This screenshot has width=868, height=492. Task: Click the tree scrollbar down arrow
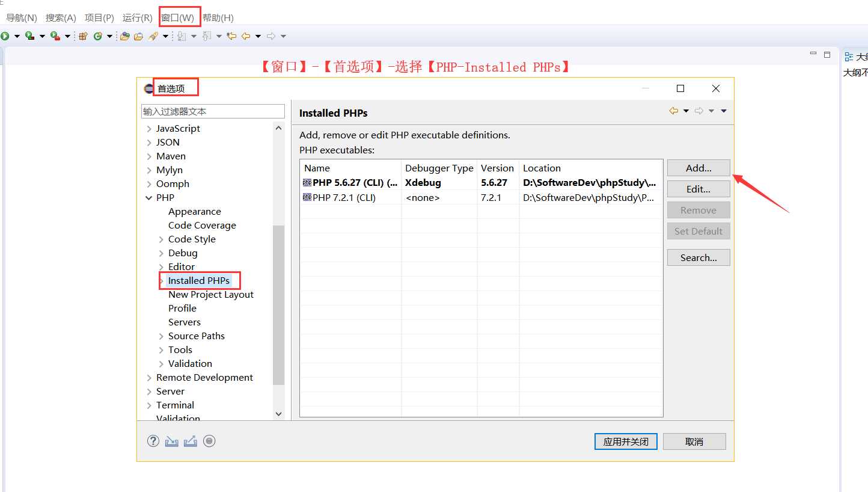[x=278, y=414]
